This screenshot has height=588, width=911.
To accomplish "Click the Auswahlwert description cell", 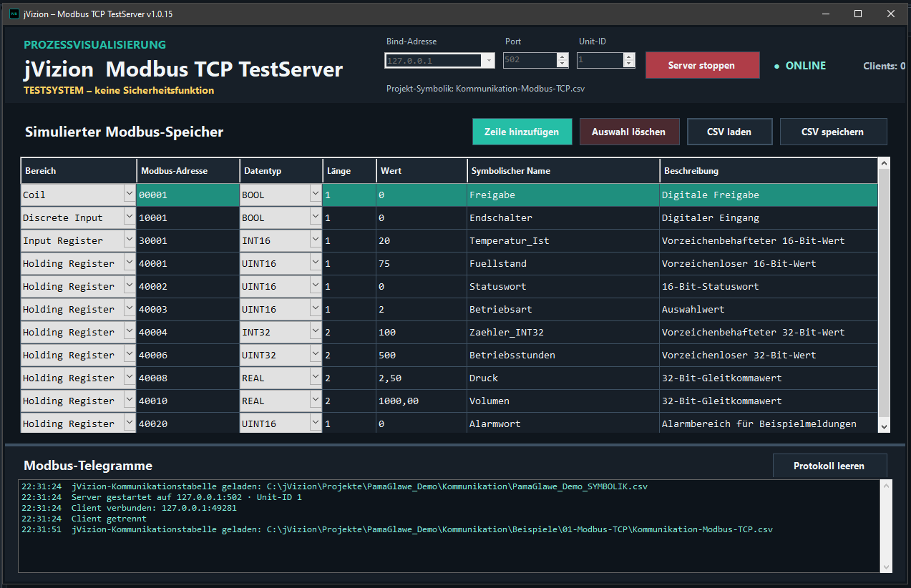I will [769, 309].
